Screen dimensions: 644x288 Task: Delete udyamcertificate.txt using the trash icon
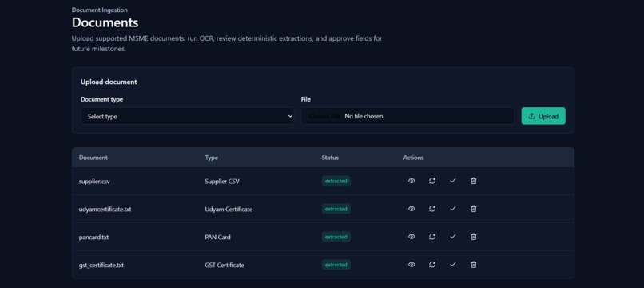click(474, 209)
